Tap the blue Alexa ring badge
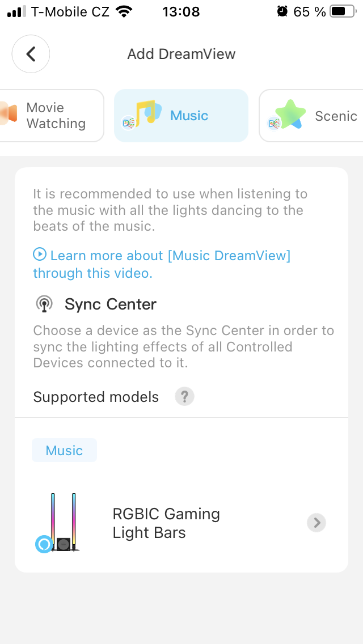363x644 pixels. pos(43,544)
